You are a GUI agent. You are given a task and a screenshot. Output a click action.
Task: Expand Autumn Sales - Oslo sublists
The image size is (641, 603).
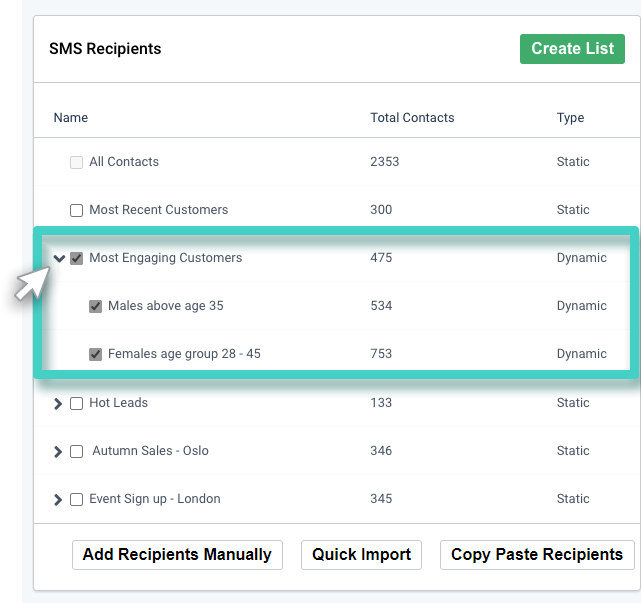point(58,451)
